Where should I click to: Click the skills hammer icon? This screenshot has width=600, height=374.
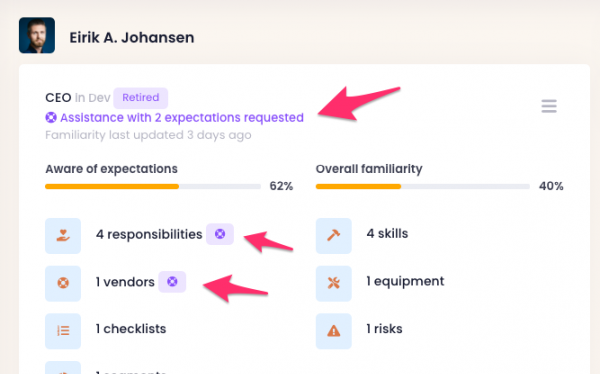[334, 236]
